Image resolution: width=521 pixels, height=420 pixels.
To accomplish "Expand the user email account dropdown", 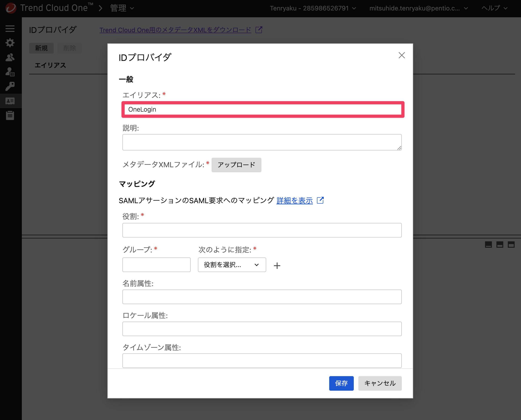I will coord(418,8).
